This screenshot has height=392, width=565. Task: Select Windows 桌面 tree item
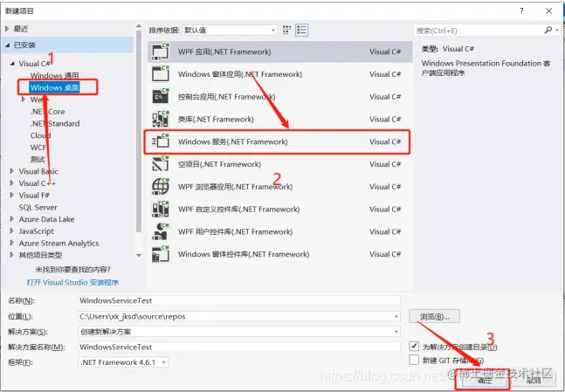pos(54,87)
